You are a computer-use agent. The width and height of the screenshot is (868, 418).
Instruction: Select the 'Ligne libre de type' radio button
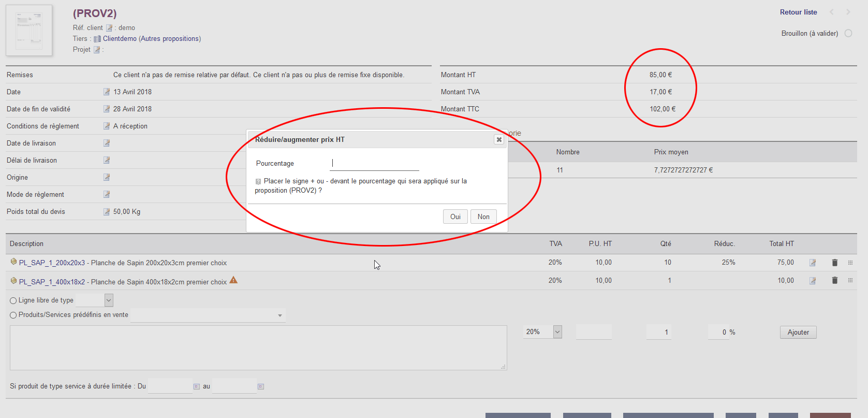click(x=13, y=300)
